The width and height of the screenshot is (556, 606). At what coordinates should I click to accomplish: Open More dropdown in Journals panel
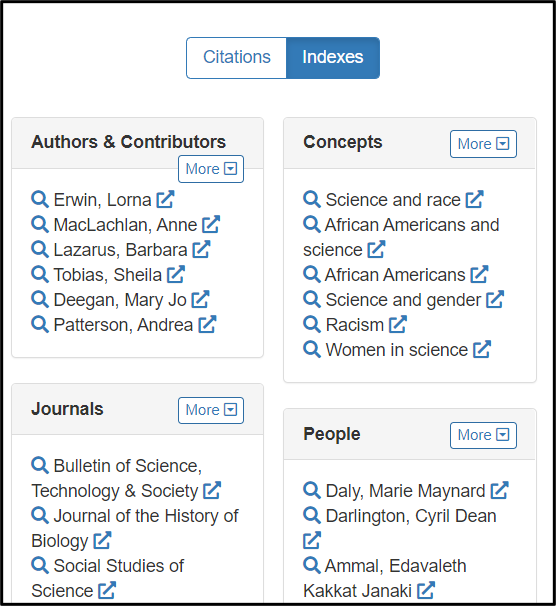coord(211,410)
